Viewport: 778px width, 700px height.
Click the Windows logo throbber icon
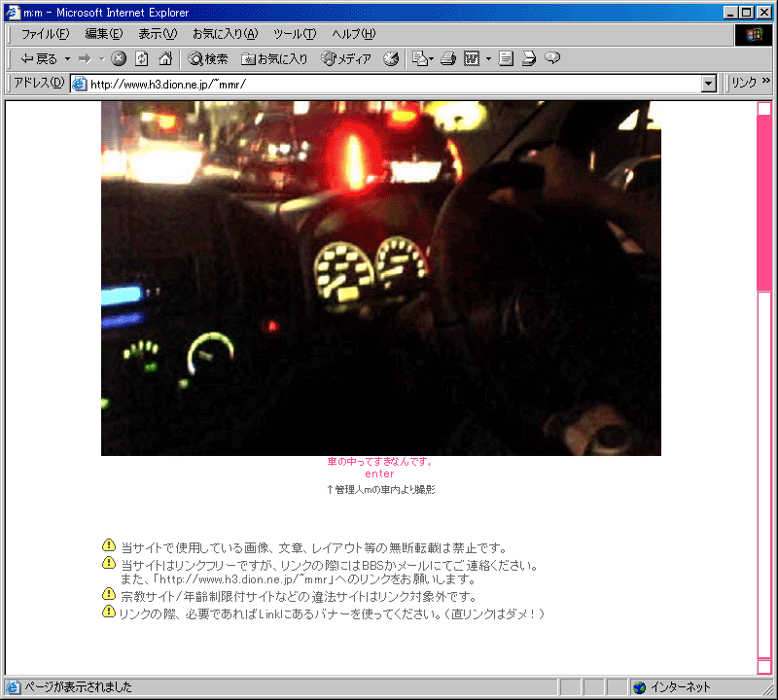[x=753, y=34]
